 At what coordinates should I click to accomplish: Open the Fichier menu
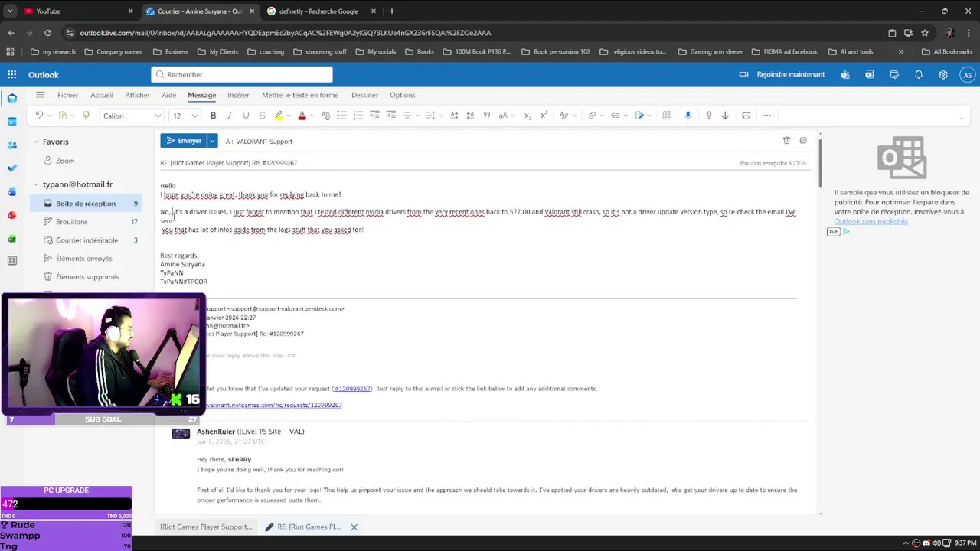(67, 95)
